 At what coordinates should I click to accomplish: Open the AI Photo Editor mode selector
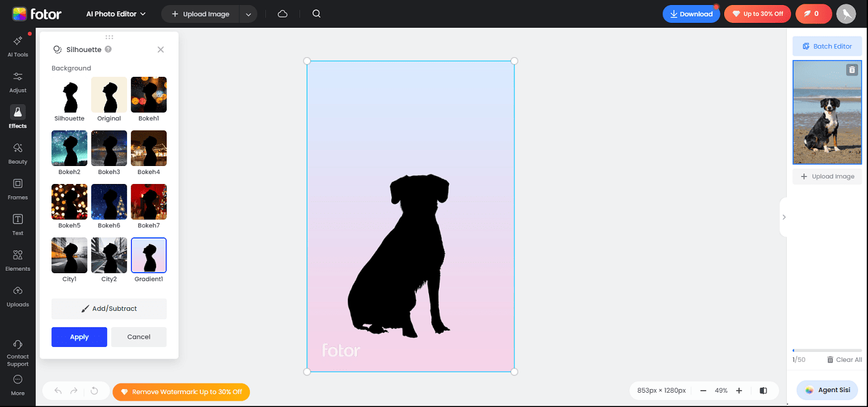[115, 13]
